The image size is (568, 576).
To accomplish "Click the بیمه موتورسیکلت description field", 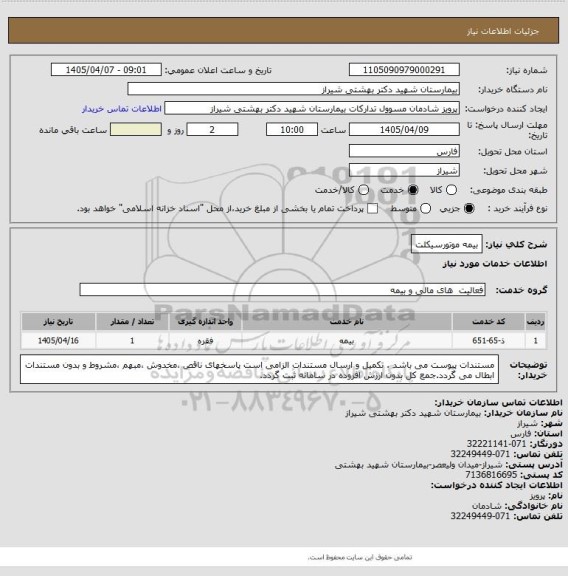I will click(446, 245).
